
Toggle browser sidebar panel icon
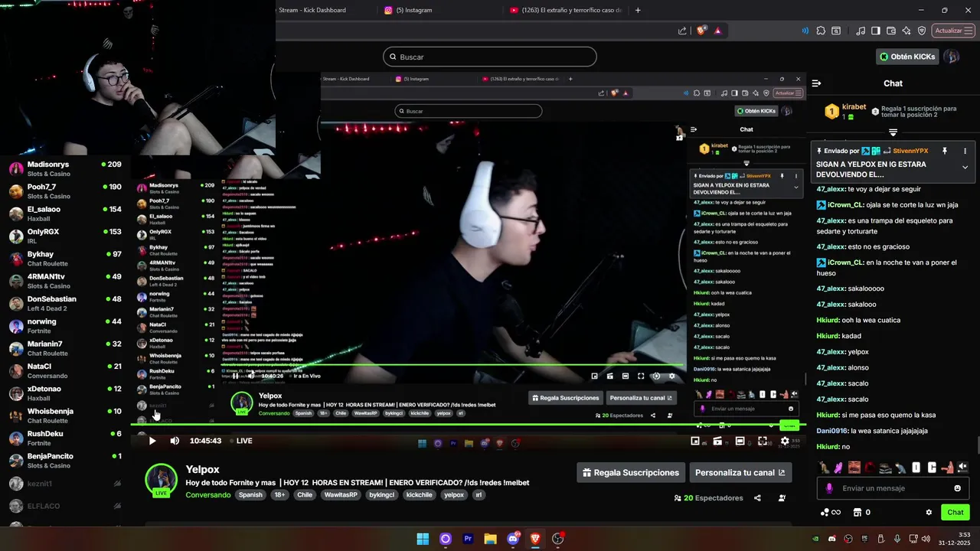875,31
